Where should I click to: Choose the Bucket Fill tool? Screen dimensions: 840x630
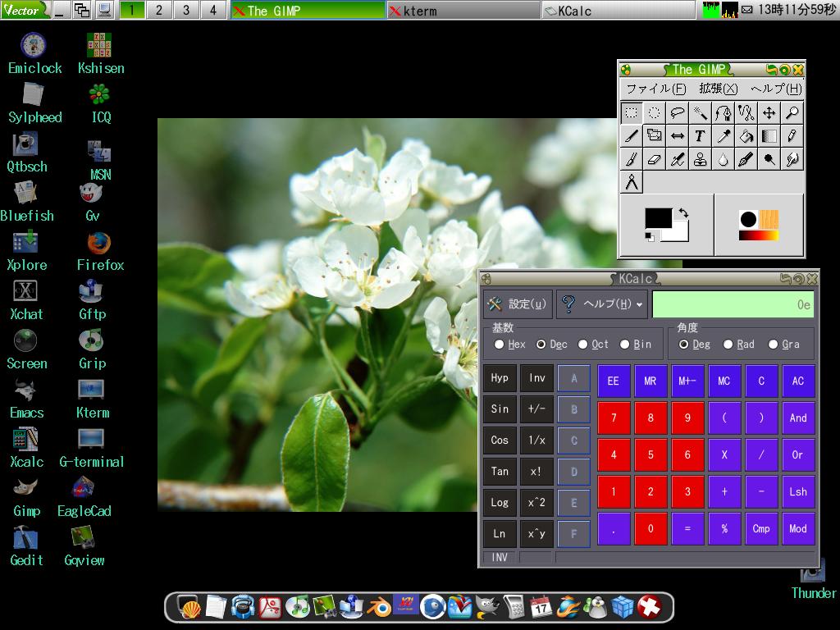(746, 136)
